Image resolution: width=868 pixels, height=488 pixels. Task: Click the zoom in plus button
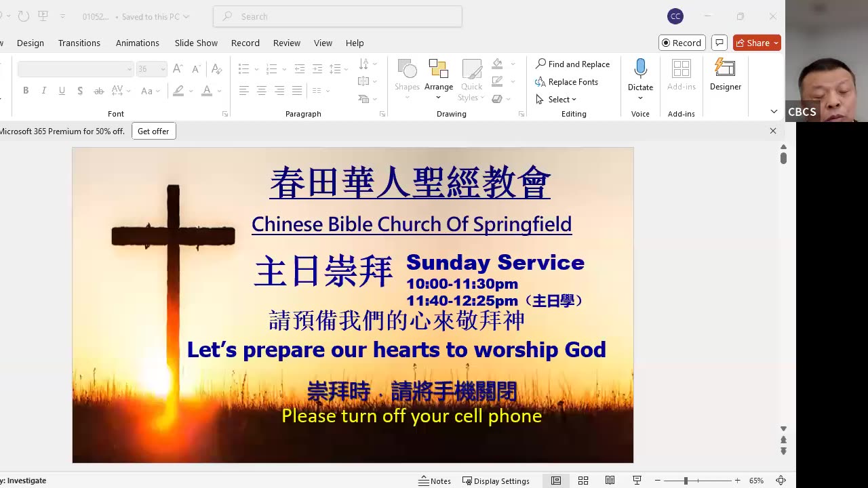737,481
